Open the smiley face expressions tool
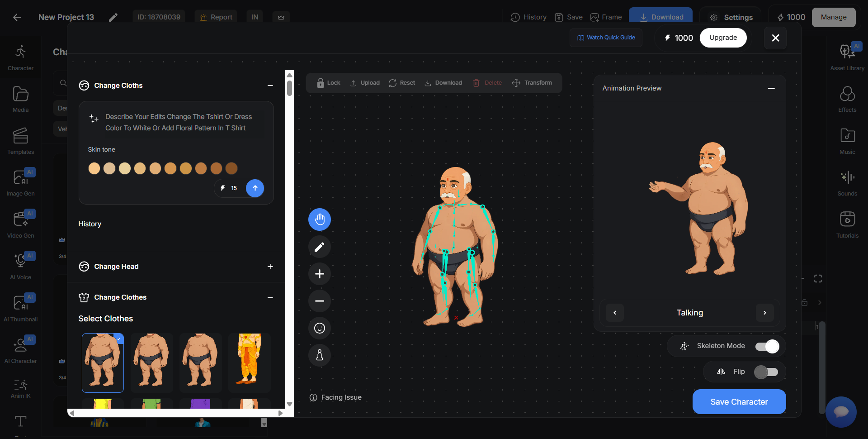The image size is (868, 439). 320,328
